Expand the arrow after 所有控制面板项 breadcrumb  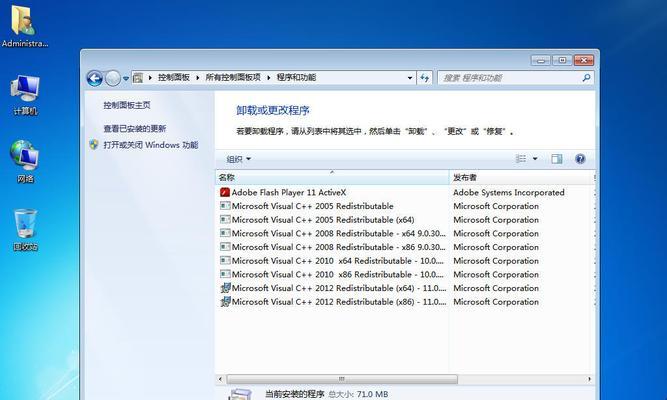[x=268, y=77]
